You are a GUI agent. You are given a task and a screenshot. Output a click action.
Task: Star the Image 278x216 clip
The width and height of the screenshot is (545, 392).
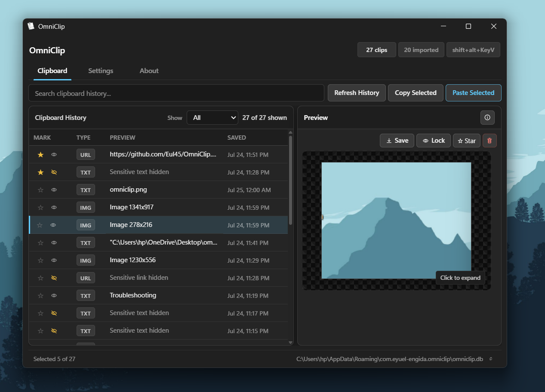click(x=40, y=225)
